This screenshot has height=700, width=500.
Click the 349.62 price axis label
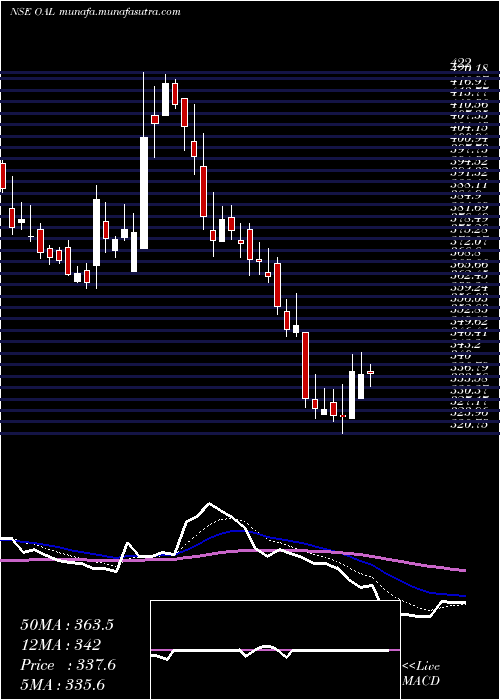(468, 323)
